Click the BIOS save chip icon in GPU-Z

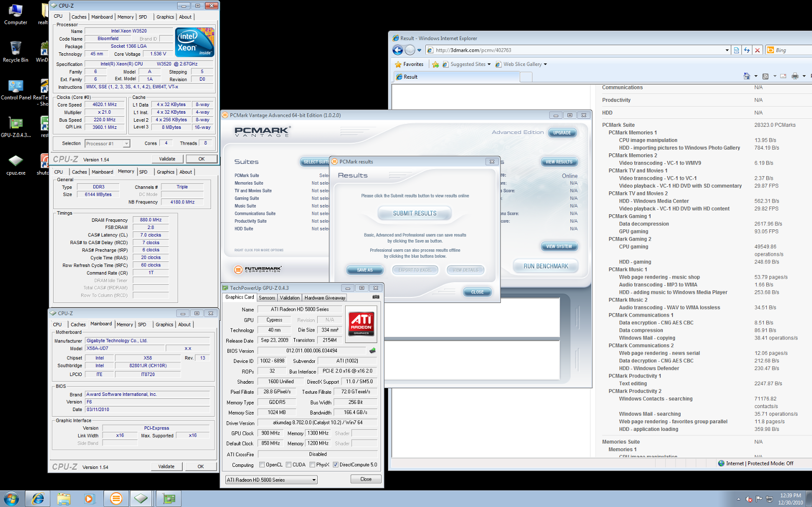point(373,350)
